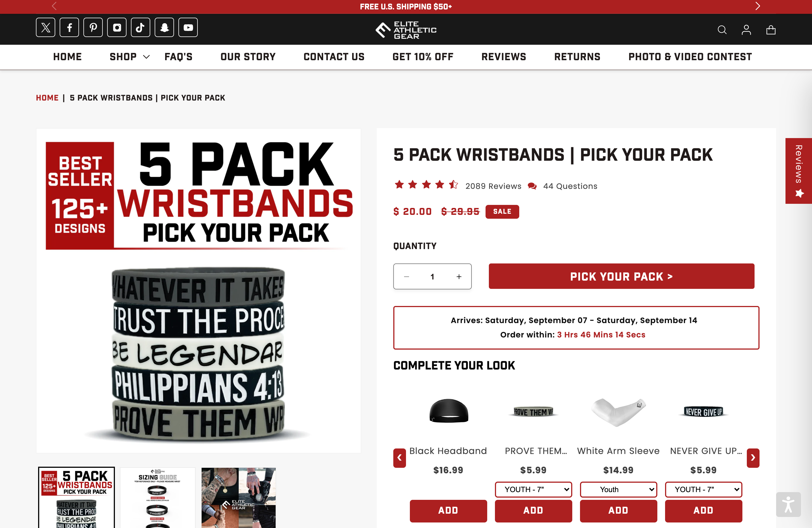Screen dimensions: 812x528
Task: Open the YouTube channel icon
Action: (x=188, y=27)
